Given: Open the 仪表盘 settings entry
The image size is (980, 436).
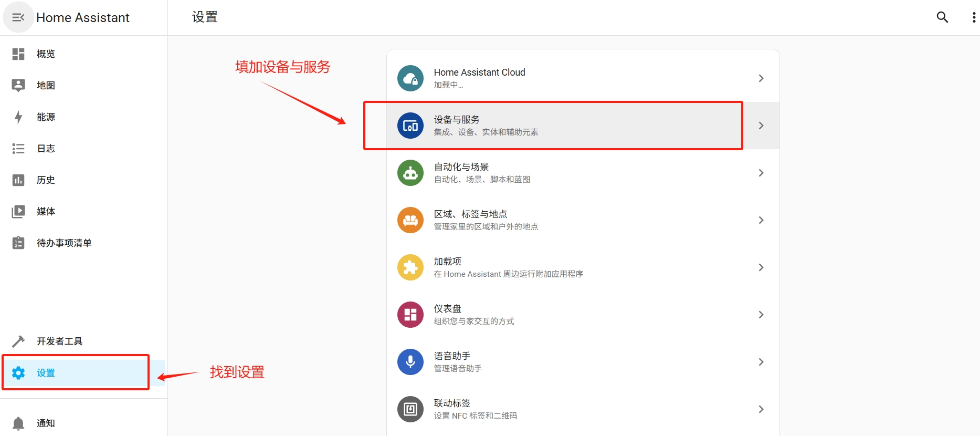Looking at the screenshot, I should 583,315.
